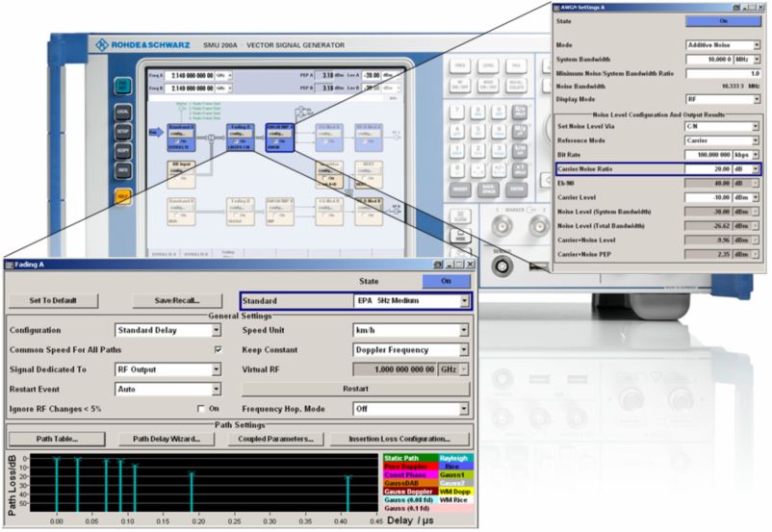
Task: Open the Speed Unit dropdown
Action: [x=411, y=330]
